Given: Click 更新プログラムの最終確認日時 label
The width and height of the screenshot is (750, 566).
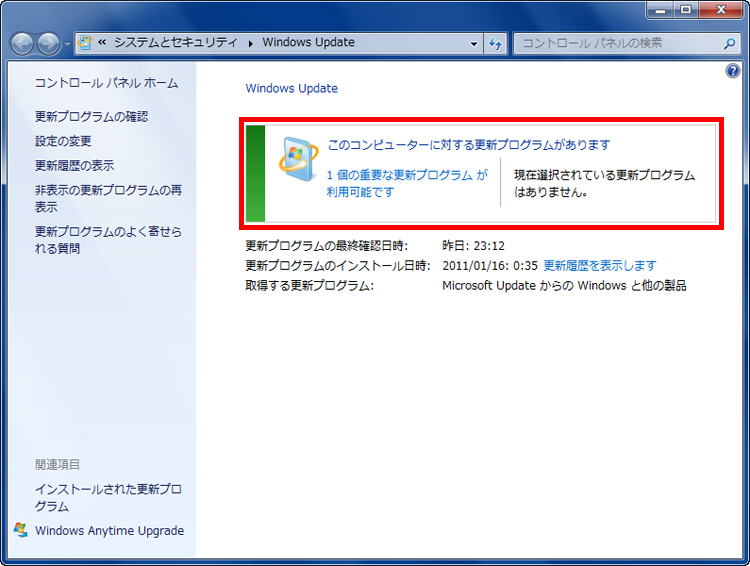Looking at the screenshot, I should pyautogui.click(x=327, y=246).
